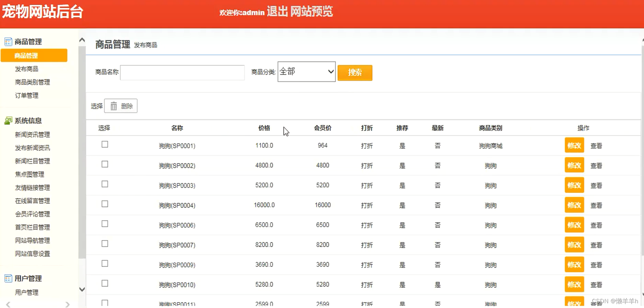Check the 狗狗(SP0004) row box

(105, 204)
